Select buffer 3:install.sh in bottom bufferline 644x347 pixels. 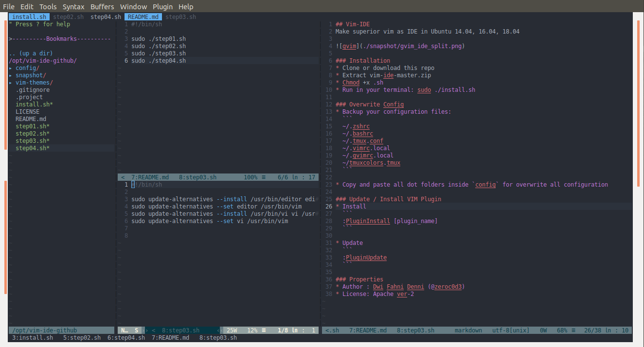tap(33, 337)
